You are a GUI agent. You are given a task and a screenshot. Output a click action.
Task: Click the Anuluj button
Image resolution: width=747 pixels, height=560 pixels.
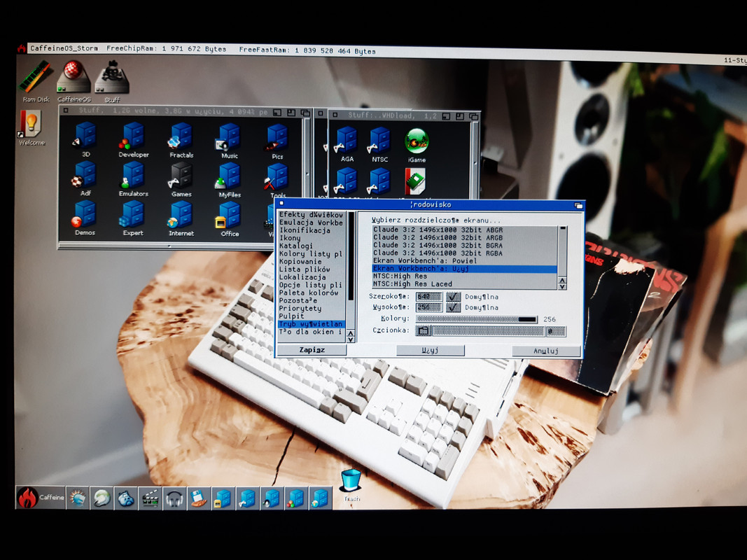coord(546,351)
